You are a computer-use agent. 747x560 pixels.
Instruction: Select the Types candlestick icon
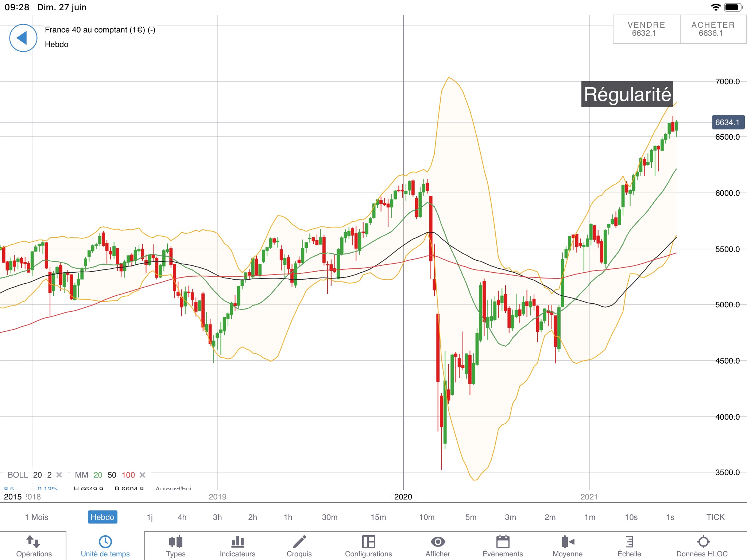[x=176, y=542]
